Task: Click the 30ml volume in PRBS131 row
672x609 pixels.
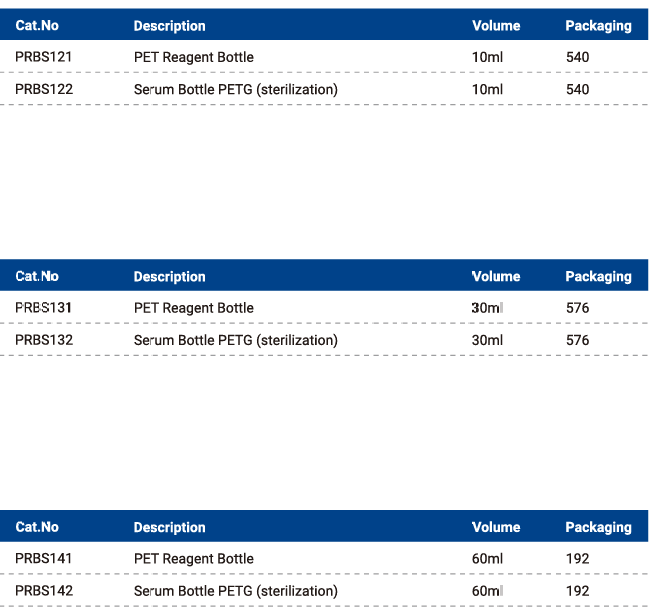Action: click(x=487, y=308)
